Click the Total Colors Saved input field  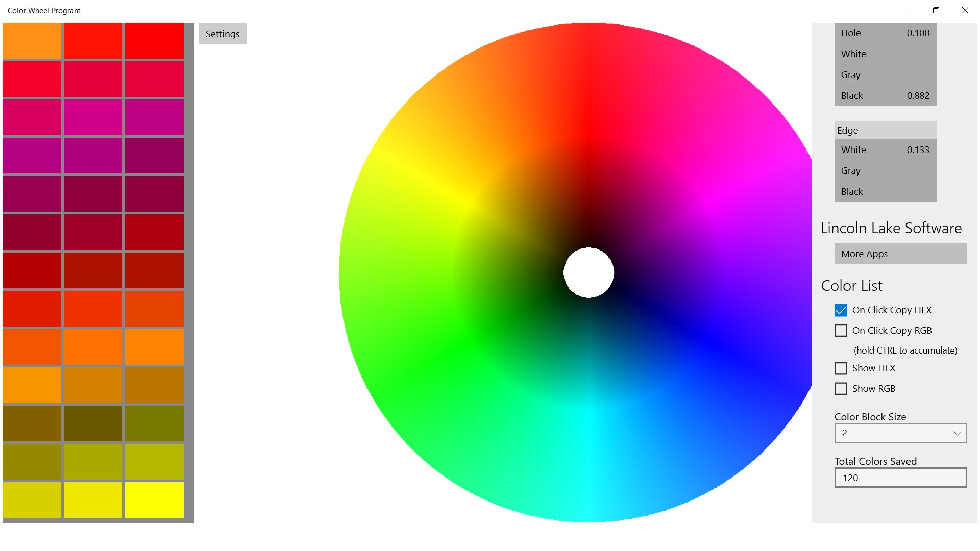click(x=900, y=478)
